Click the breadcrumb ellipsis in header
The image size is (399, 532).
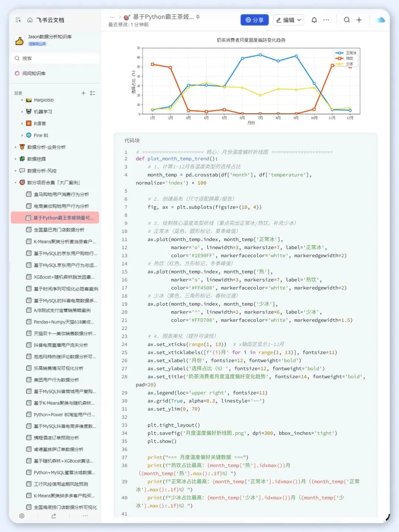coord(112,17)
